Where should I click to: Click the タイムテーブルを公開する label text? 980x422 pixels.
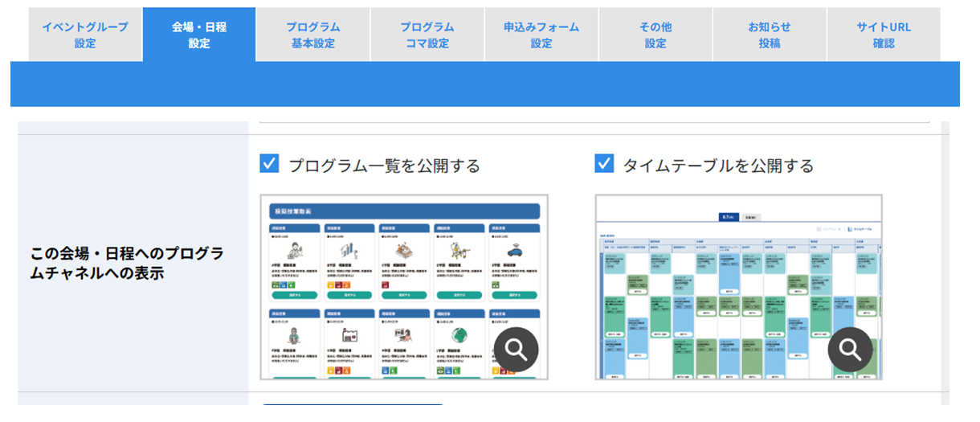(x=718, y=166)
